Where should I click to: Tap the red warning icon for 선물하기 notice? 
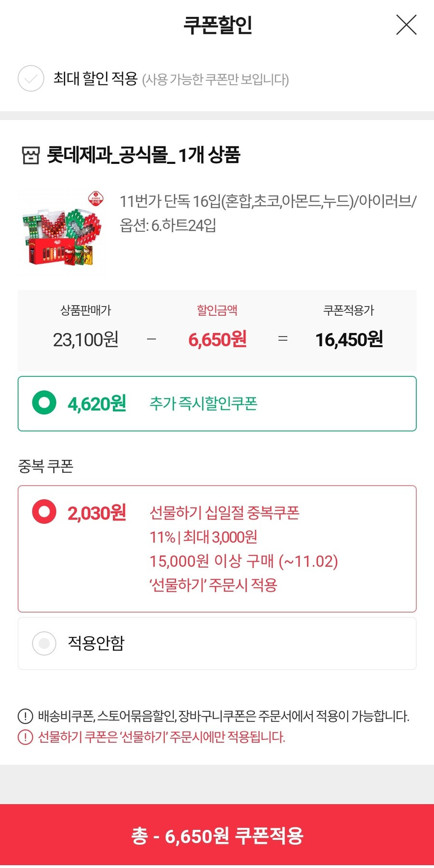point(25,737)
